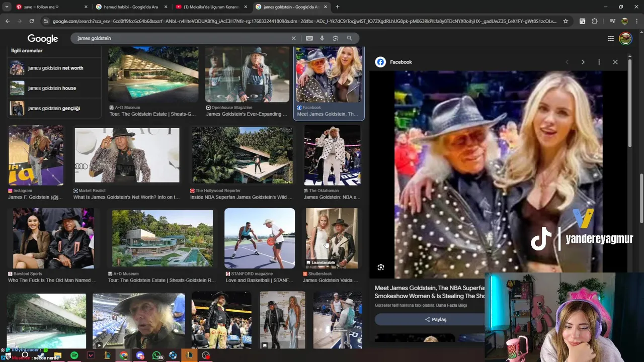Screen dimensions: 644x362
Task: Show the next image in the preview panel
Action: click(x=583, y=62)
